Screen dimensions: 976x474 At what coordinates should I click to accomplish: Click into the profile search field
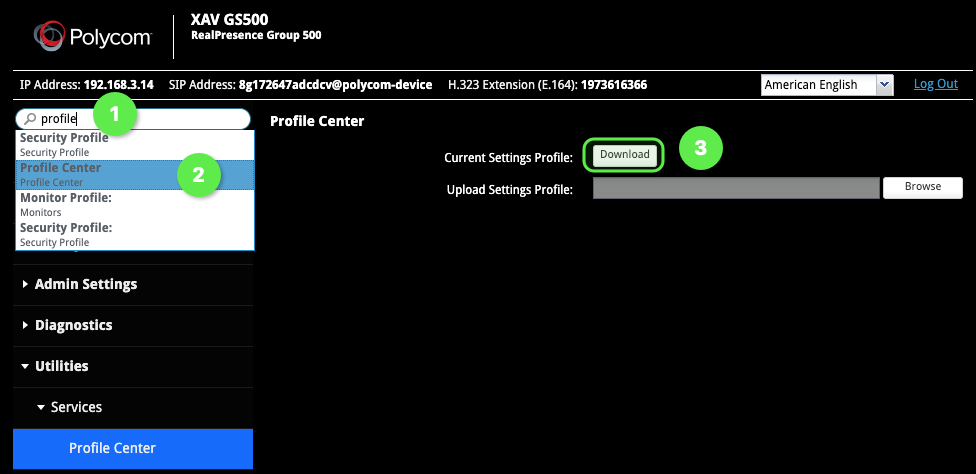(x=133, y=119)
